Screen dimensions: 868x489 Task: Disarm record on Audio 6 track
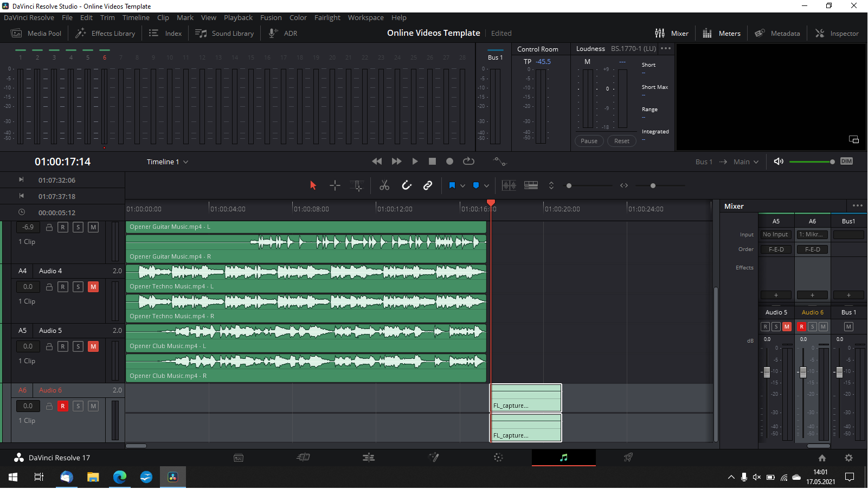tap(63, 406)
